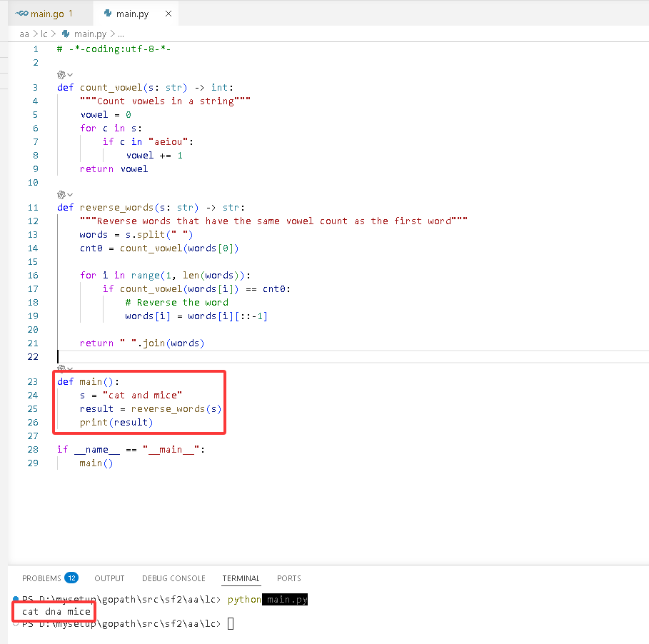Click the 'main()' call on line 29

point(96,463)
